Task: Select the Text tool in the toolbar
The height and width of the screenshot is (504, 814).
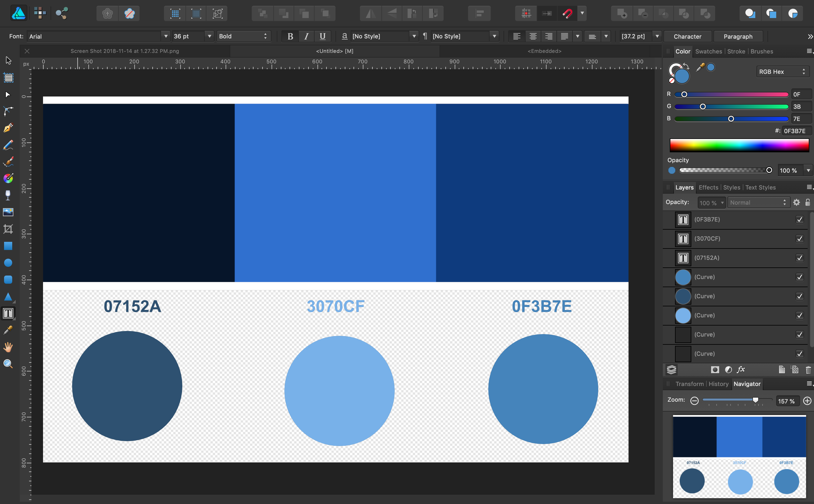Action: click(8, 313)
